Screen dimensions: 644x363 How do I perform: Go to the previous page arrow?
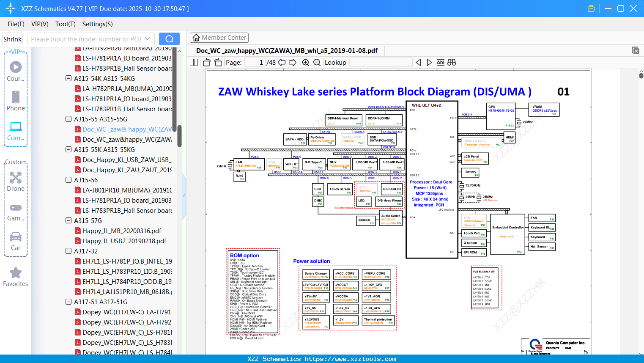pyautogui.click(x=282, y=63)
